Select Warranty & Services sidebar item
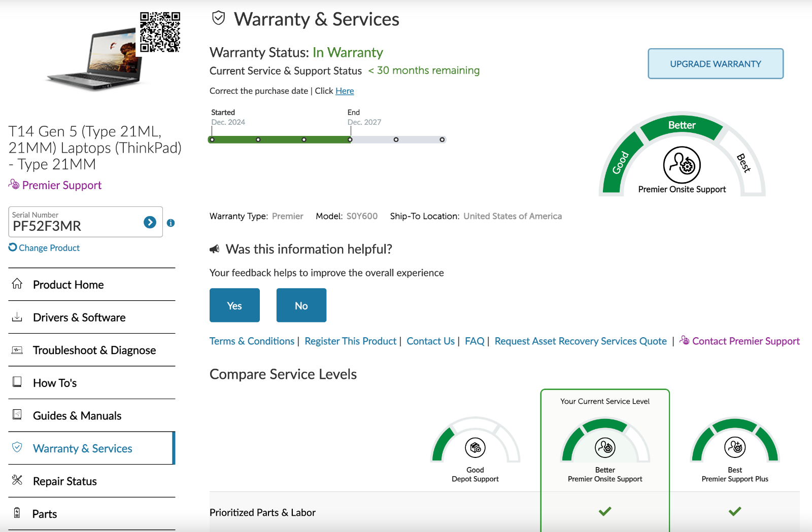Image resolution: width=812 pixels, height=532 pixels. tap(92, 448)
